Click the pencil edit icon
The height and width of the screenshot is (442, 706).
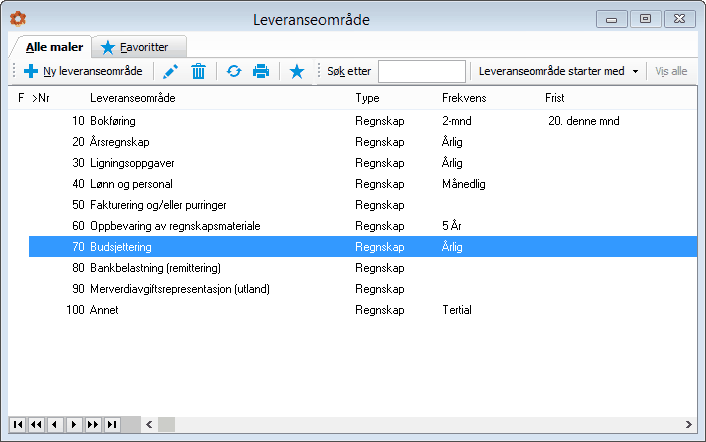click(170, 71)
